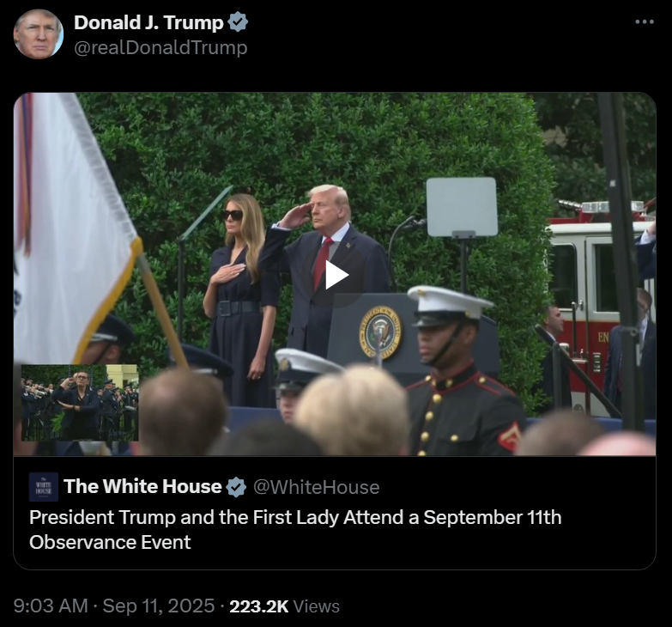Image resolution: width=672 pixels, height=627 pixels.
Task: Click the presidential seal on the podium
Action: (x=380, y=332)
